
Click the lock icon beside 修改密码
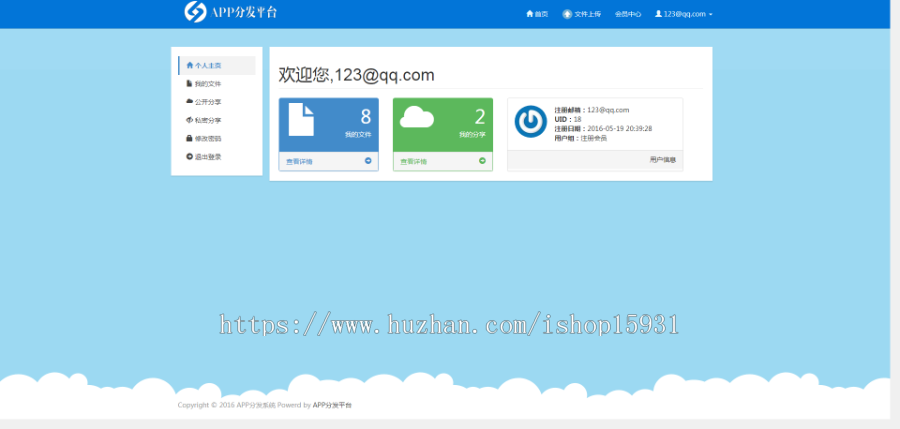[189, 138]
